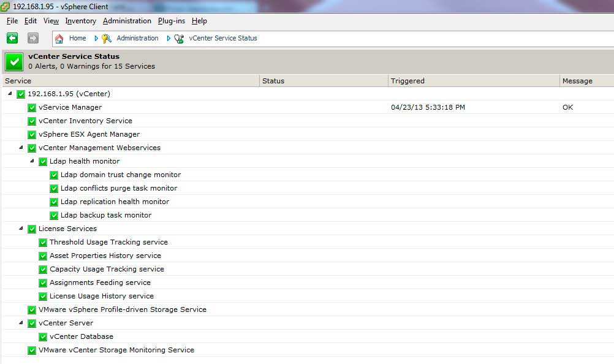The height and width of the screenshot is (364, 614).
Task: Open the File menu
Action: (x=12, y=21)
